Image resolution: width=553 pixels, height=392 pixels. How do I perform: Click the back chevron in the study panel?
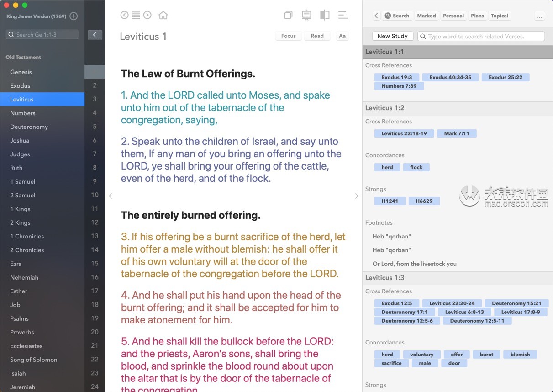[x=376, y=16]
